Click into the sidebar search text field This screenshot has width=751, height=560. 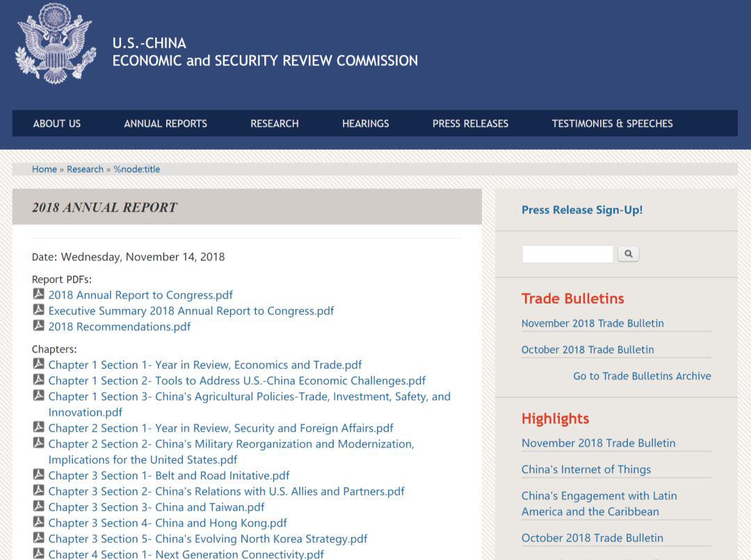pyautogui.click(x=567, y=254)
